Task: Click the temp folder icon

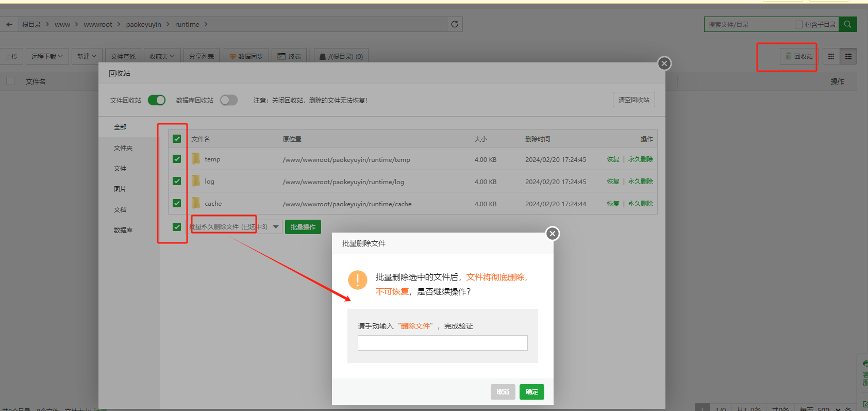Action: (196, 159)
